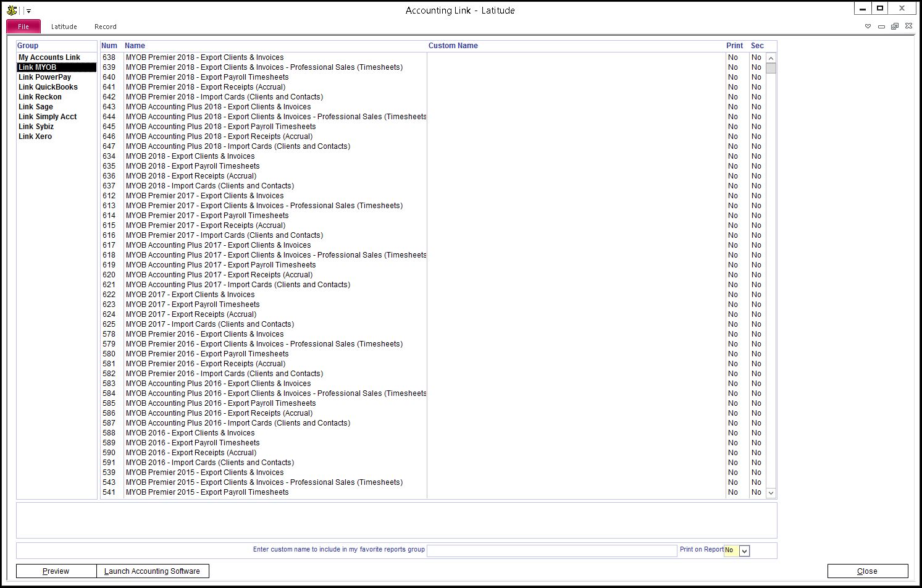Select row 586 MYOB Accounting Plus 2016 Export Receipts
The height and width of the screenshot is (588, 922).
[x=432, y=413]
